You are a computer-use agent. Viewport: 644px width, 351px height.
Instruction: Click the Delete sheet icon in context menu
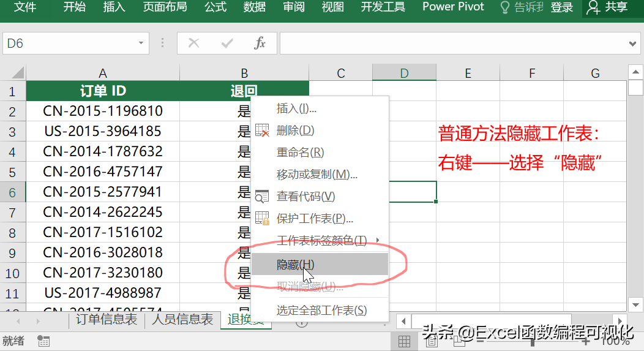tap(262, 130)
